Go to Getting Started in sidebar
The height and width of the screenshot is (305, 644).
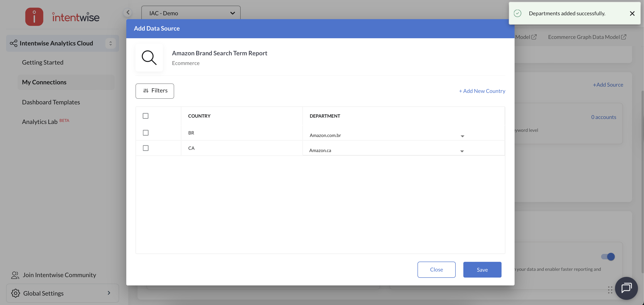click(42, 62)
